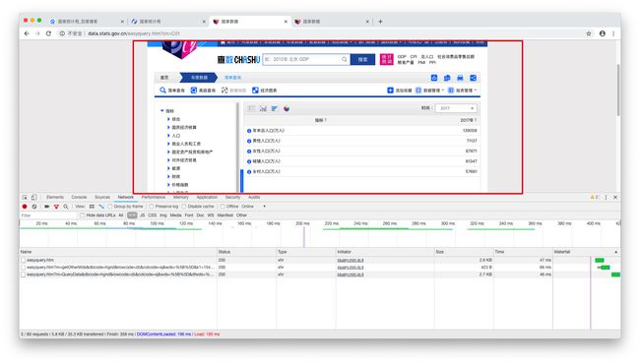
Task: Enable Disable cache checkbox
Action: point(184,207)
